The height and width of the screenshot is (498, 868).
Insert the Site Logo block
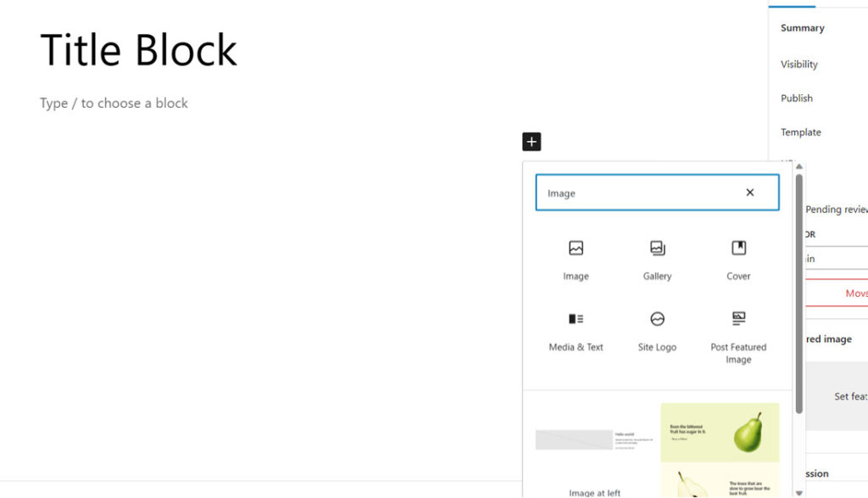coord(657,333)
